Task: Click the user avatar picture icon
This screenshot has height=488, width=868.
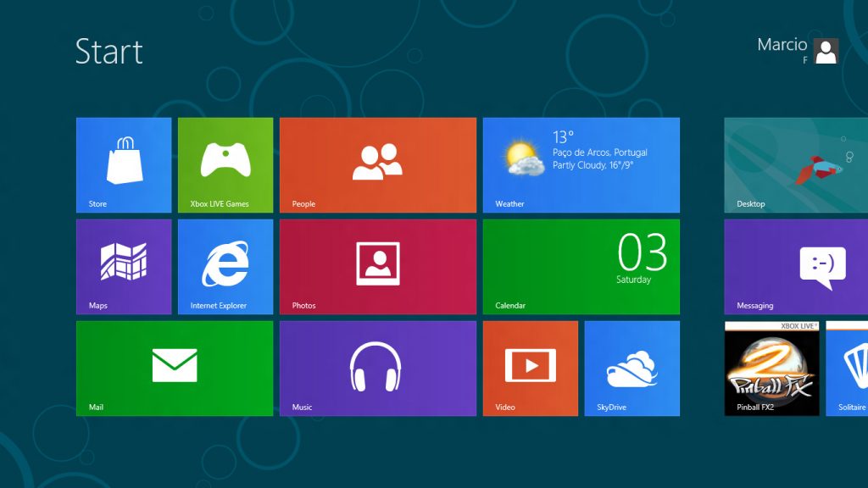Action: coord(826,51)
